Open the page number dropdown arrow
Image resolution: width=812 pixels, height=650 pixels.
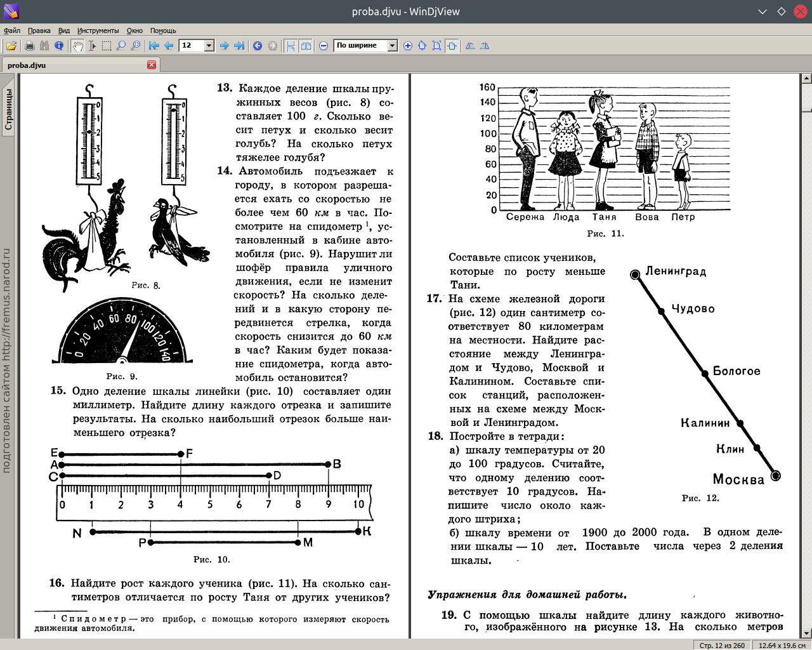(209, 46)
